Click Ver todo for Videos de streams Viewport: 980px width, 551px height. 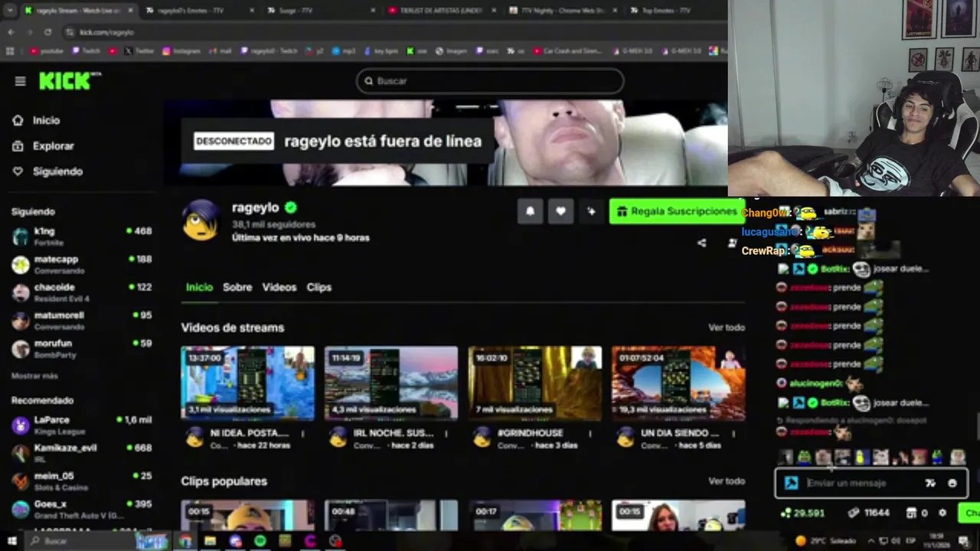pos(727,328)
